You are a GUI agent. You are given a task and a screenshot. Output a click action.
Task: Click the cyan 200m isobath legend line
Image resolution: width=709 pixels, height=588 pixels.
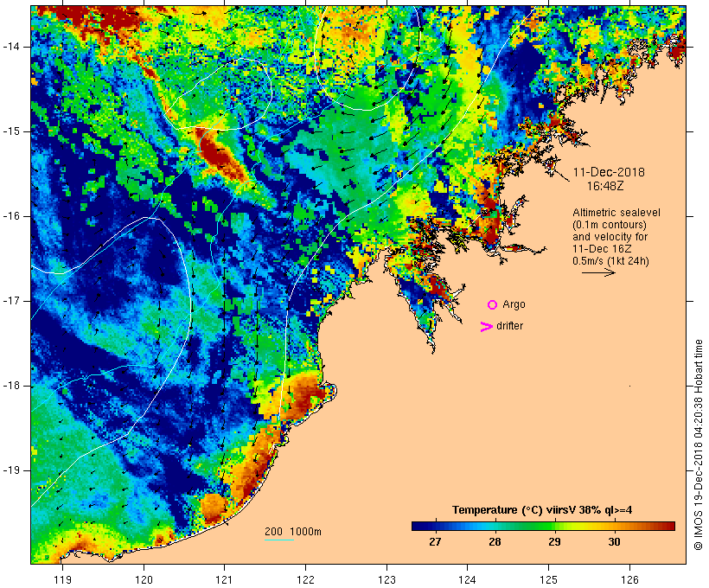[x=279, y=540]
